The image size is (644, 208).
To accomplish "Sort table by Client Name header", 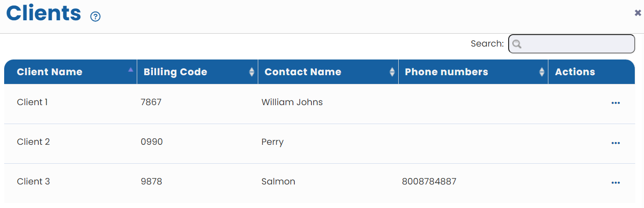I will [49, 72].
